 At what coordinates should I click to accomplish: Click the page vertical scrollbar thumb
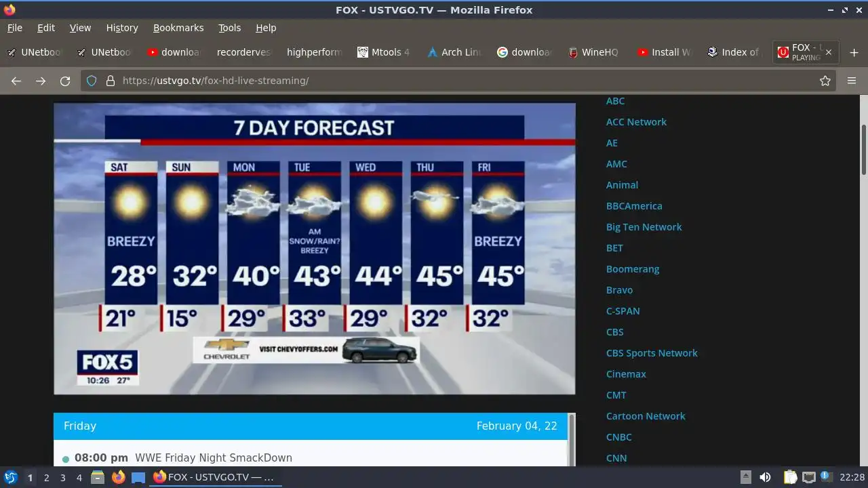click(864, 150)
